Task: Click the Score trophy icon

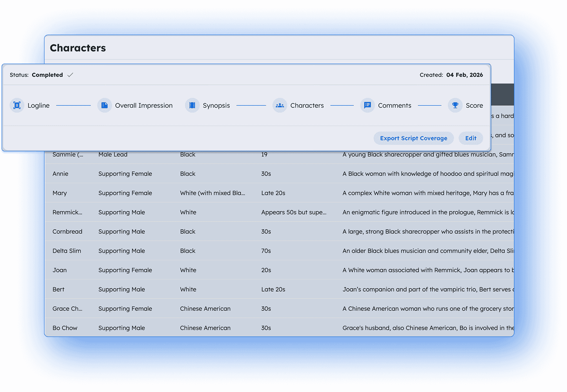Action: coord(455,105)
